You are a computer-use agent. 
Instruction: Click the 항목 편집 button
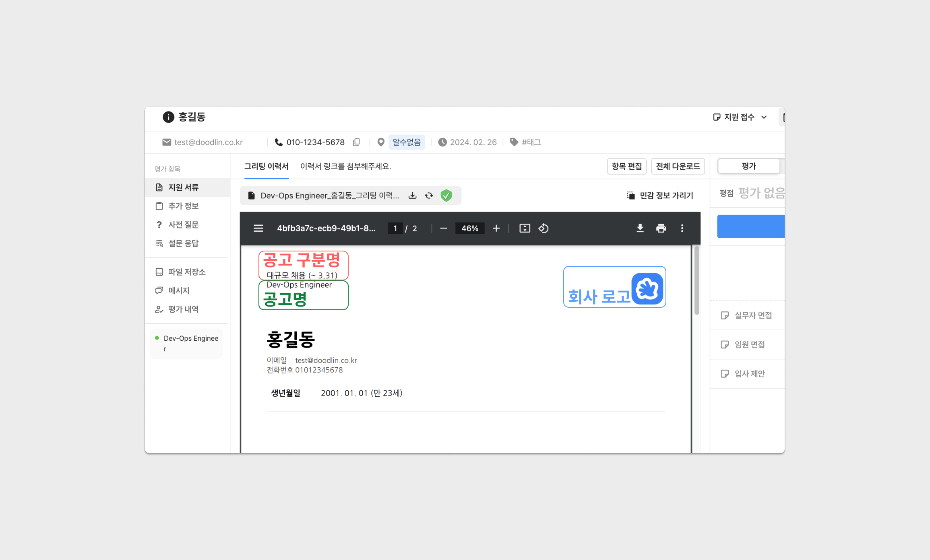pyautogui.click(x=626, y=166)
